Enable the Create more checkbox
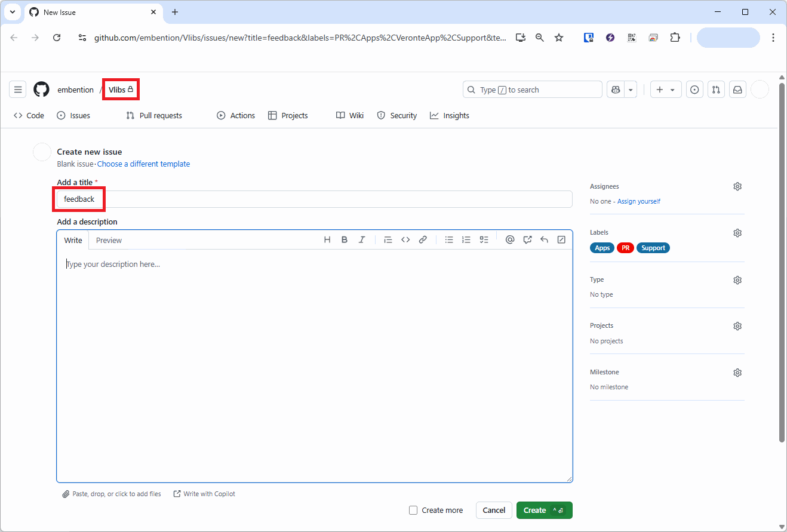Screen dimensions: 787x532 click(x=413, y=511)
